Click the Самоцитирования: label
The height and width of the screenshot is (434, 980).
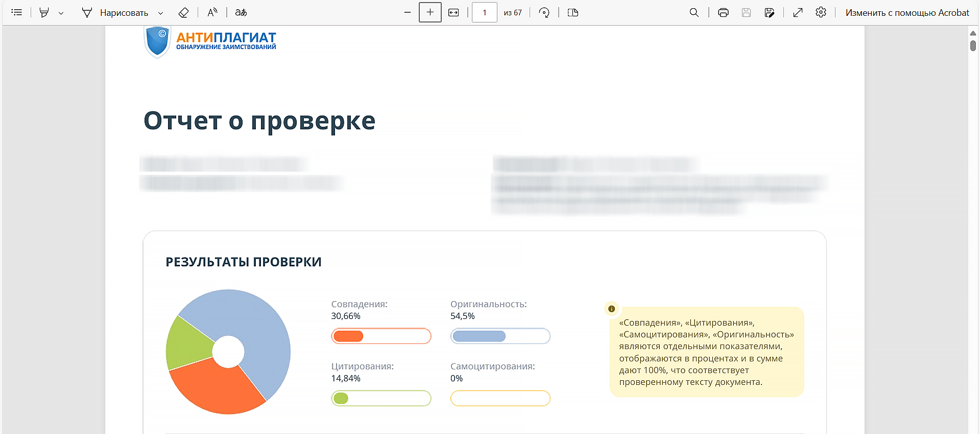(492, 367)
